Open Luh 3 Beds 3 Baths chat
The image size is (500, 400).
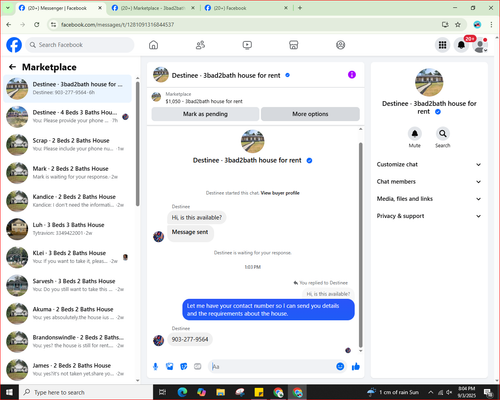click(x=68, y=229)
